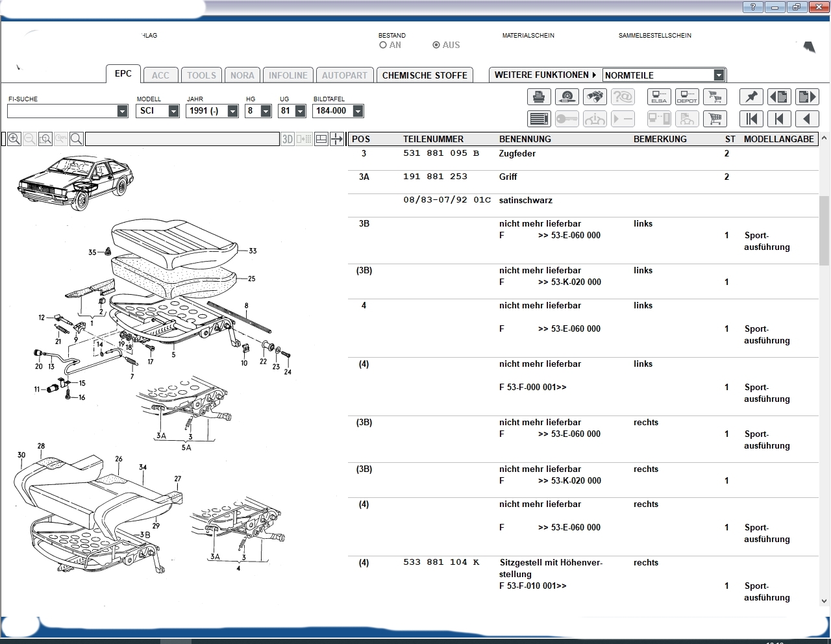Select the Bestand AN radio button
831x644 pixels.
click(x=383, y=45)
